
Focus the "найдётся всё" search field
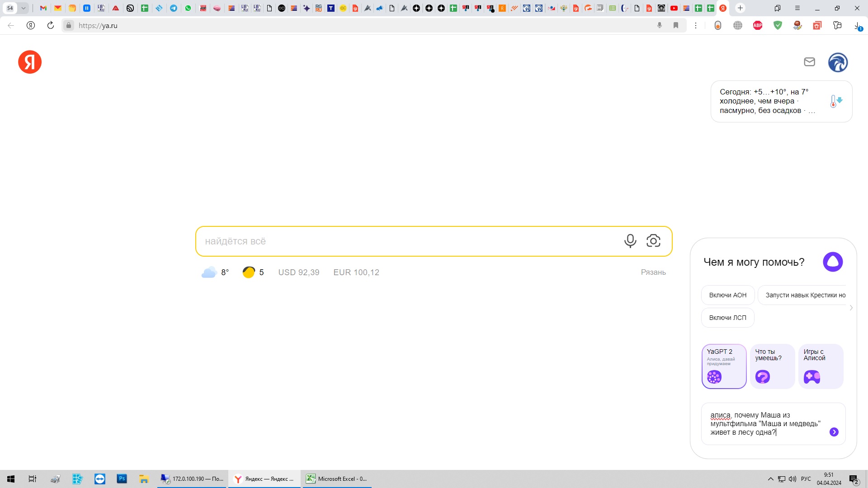pyautogui.click(x=407, y=241)
